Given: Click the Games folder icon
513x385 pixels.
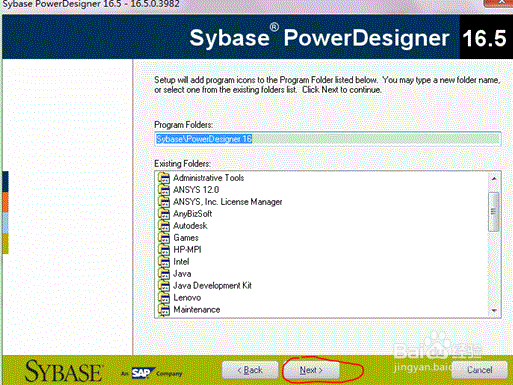Looking at the screenshot, I should pos(164,238).
